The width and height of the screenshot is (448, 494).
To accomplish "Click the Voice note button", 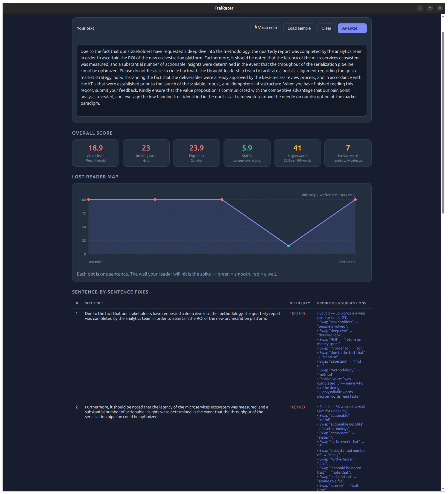I will click(x=265, y=28).
